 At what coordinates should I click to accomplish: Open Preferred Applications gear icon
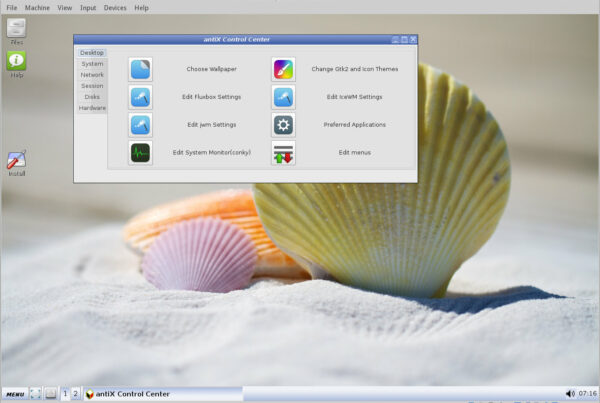click(x=283, y=125)
